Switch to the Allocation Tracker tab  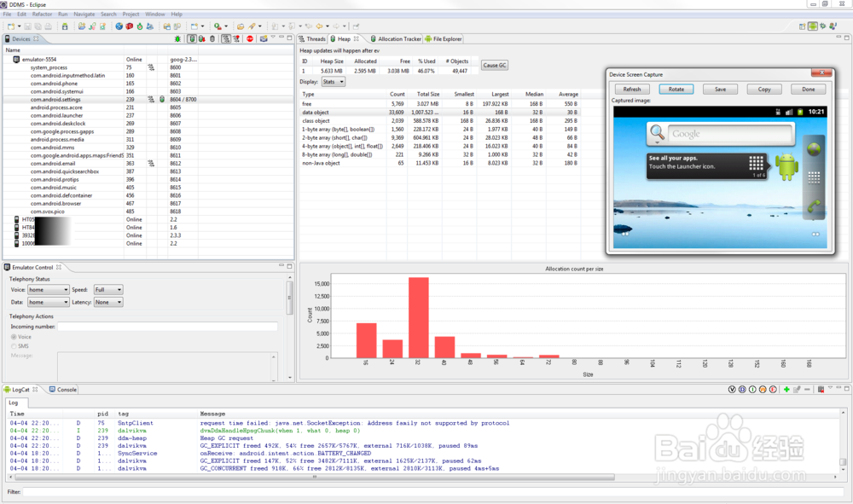pos(396,39)
